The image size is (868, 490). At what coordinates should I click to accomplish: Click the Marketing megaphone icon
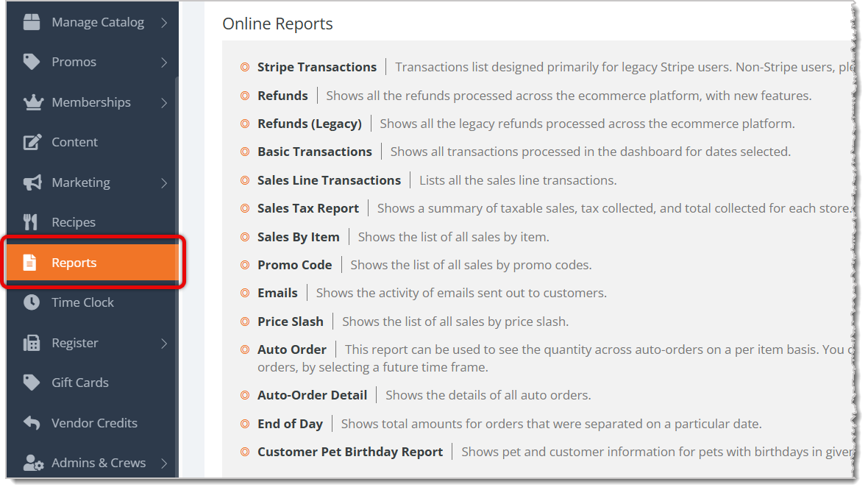(x=32, y=182)
